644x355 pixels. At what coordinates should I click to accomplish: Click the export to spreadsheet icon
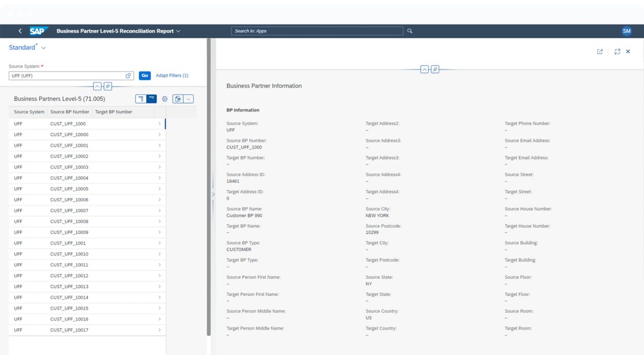click(x=178, y=99)
